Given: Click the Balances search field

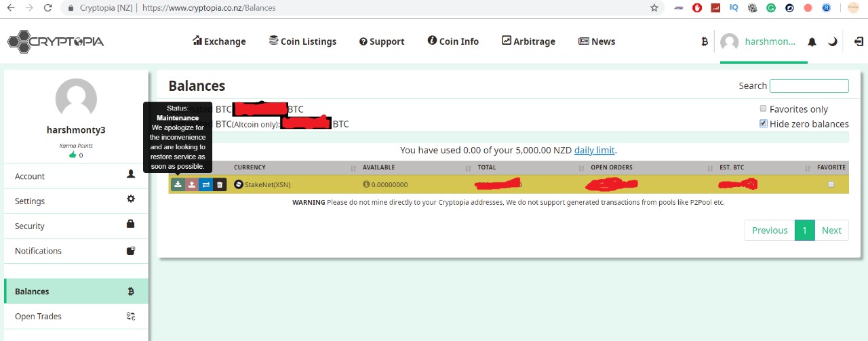Looking at the screenshot, I should tap(809, 86).
